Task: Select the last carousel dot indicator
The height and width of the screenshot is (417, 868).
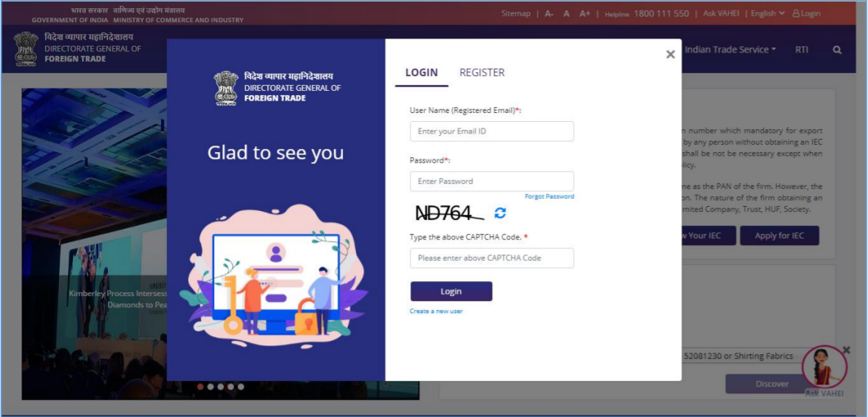Action: coord(241,387)
